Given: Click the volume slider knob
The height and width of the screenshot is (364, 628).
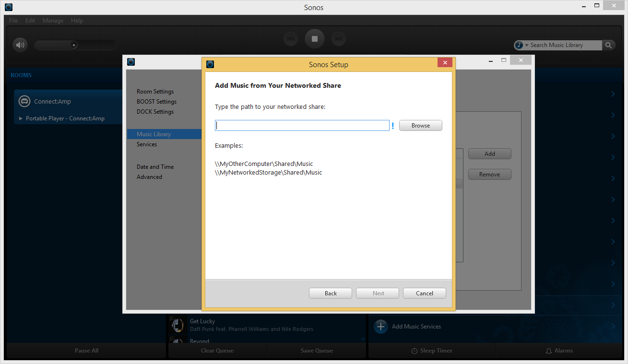Looking at the screenshot, I should pos(74,45).
